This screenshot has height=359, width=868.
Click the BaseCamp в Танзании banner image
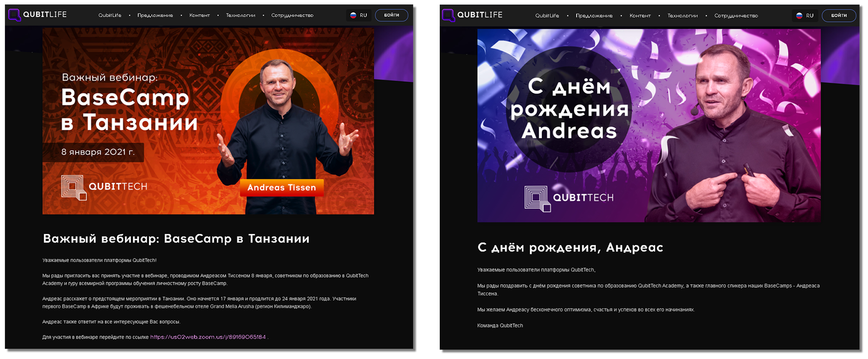point(208,122)
